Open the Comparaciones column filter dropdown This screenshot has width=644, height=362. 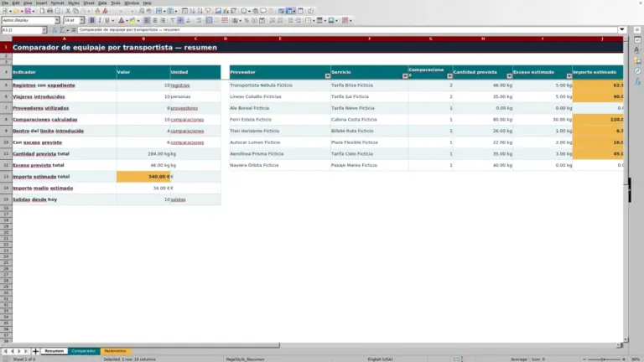[x=449, y=76]
